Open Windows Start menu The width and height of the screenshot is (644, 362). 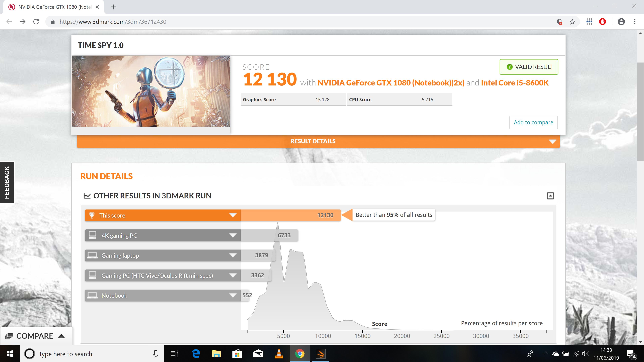[x=10, y=354]
